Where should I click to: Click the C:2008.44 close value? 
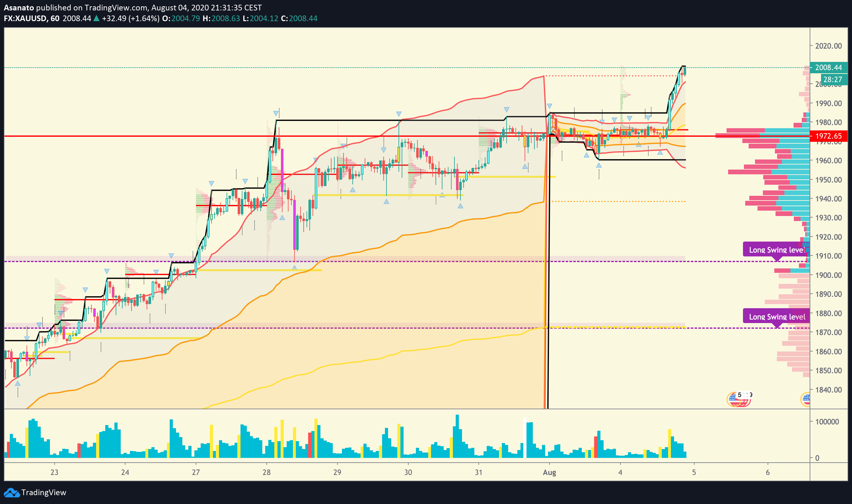[x=299, y=18]
